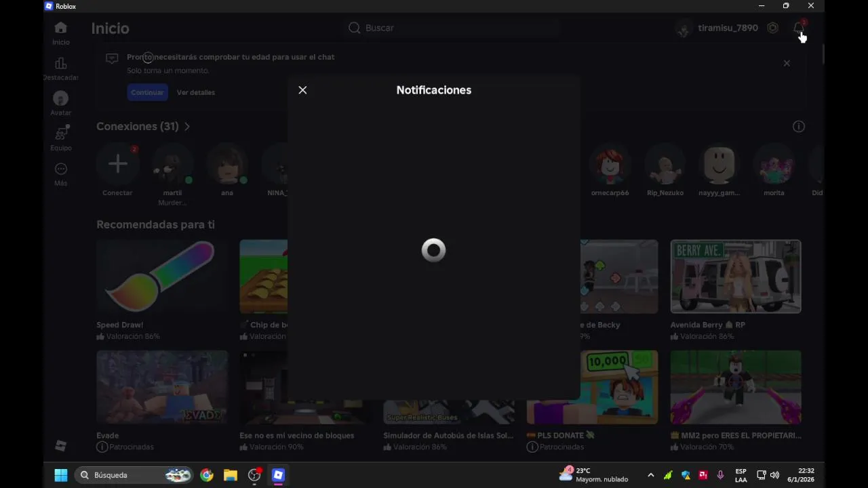Viewport: 868px width, 488px height.
Task: Close the Notificaciones panel
Action: (302, 90)
